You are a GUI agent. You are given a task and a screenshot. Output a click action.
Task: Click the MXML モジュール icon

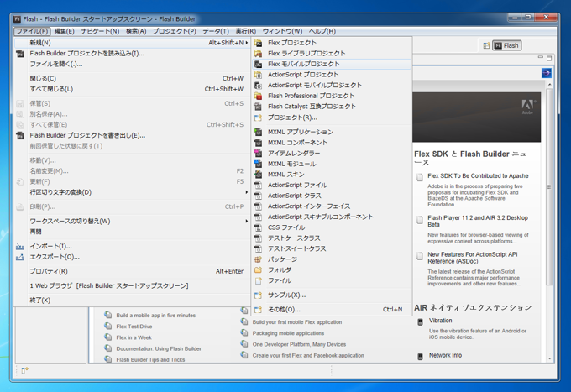pyautogui.click(x=258, y=164)
